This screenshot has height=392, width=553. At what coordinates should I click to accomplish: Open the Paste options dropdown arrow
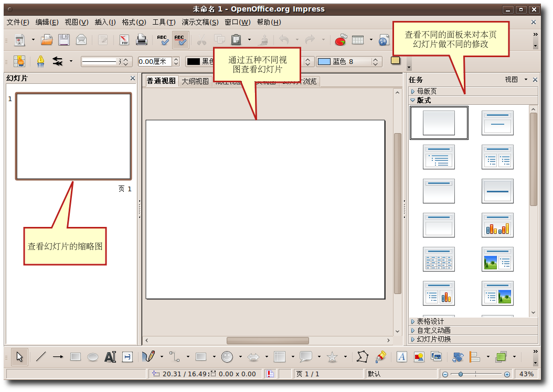coord(249,40)
